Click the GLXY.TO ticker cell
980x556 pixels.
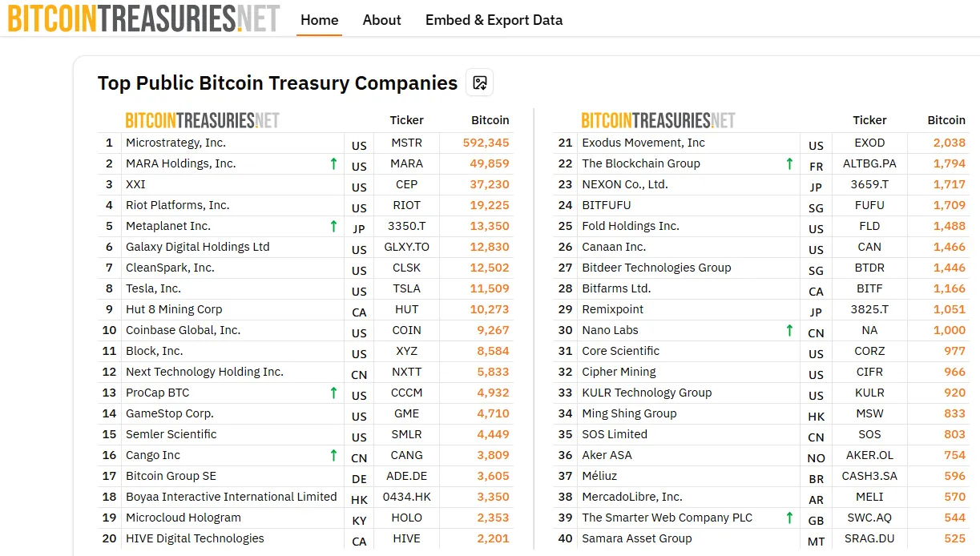[x=406, y=247]
